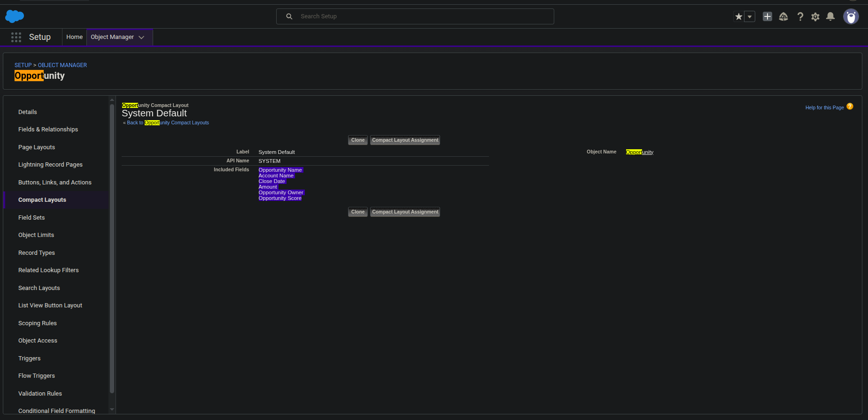Open the Opportunity Object Name link
Viewport: 868px width, 420px height.
point(640,152)
